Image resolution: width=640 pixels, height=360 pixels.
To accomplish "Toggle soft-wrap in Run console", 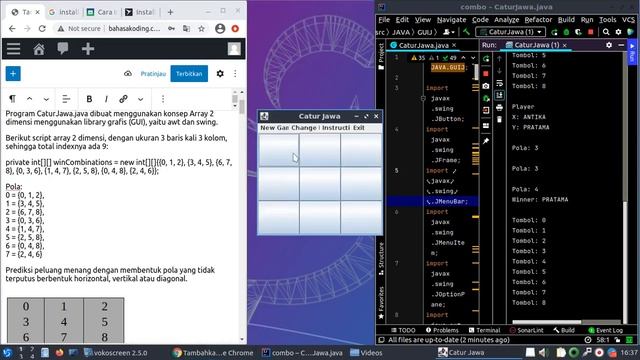I will 499,83.
